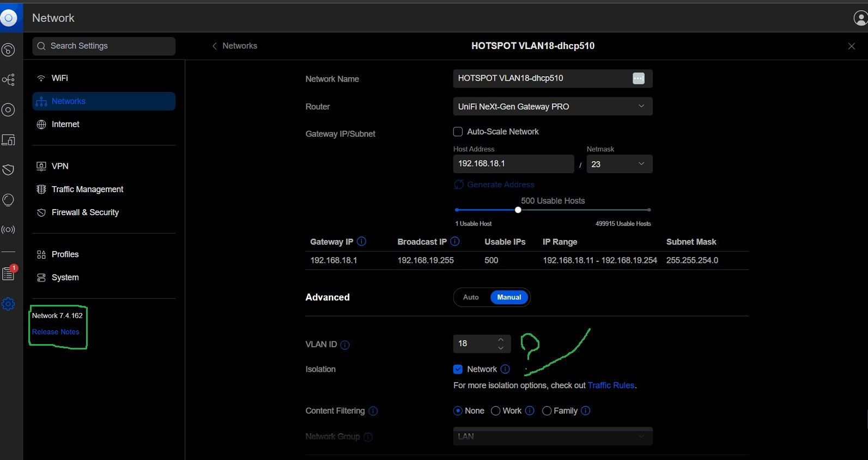Open Traffic Management in sidebar
Image resolution: width=868 pixels, height=460 pixels.
(87, 189)
